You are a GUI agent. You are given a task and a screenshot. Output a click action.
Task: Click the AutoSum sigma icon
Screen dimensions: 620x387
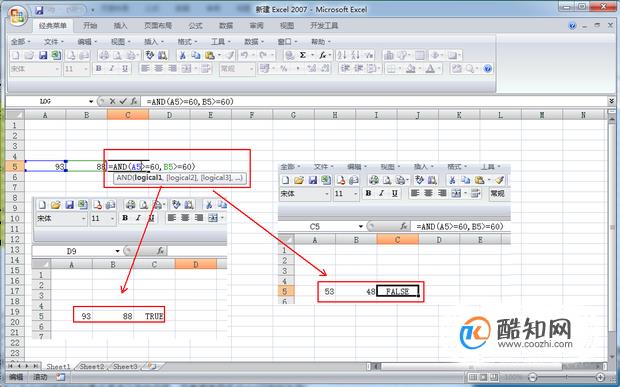pyautogui.click(x=302, y=55)
